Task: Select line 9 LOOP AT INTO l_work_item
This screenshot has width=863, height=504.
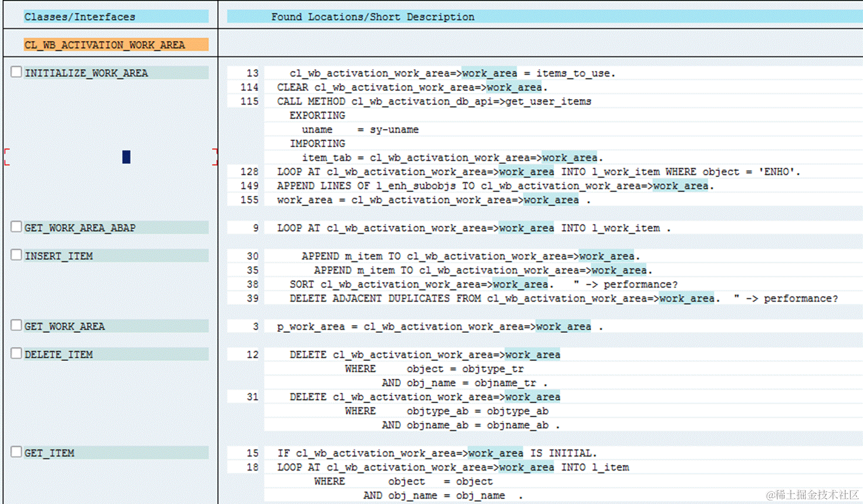Action: [474, 228]
